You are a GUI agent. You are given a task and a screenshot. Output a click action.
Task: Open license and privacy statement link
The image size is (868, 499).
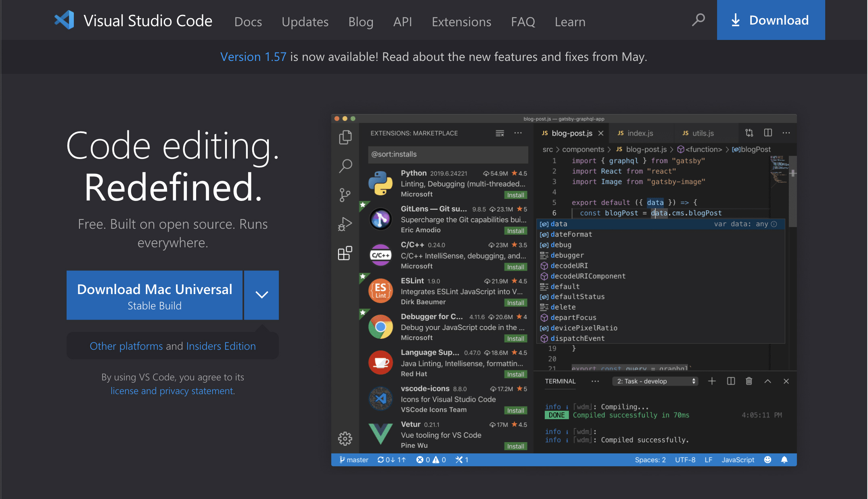[172, 391]
